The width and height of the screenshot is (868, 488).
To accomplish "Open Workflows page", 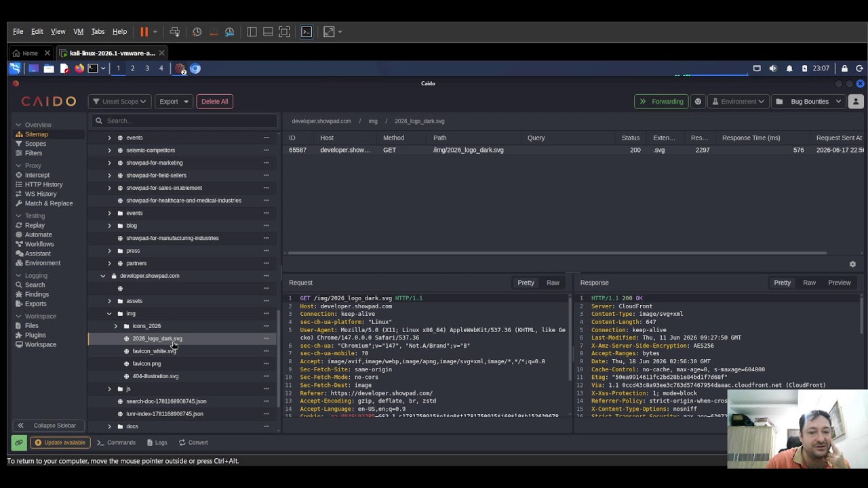I will click(x=39, y=244).
